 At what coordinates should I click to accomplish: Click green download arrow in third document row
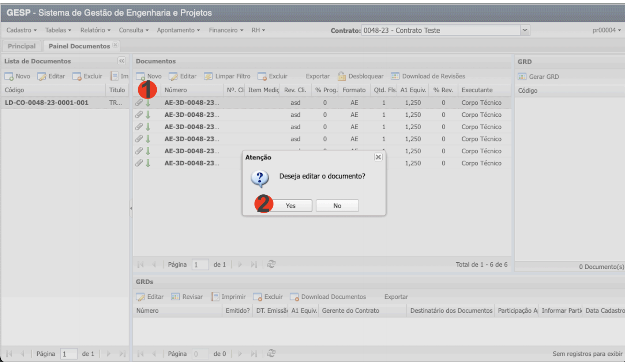point(148,127)
